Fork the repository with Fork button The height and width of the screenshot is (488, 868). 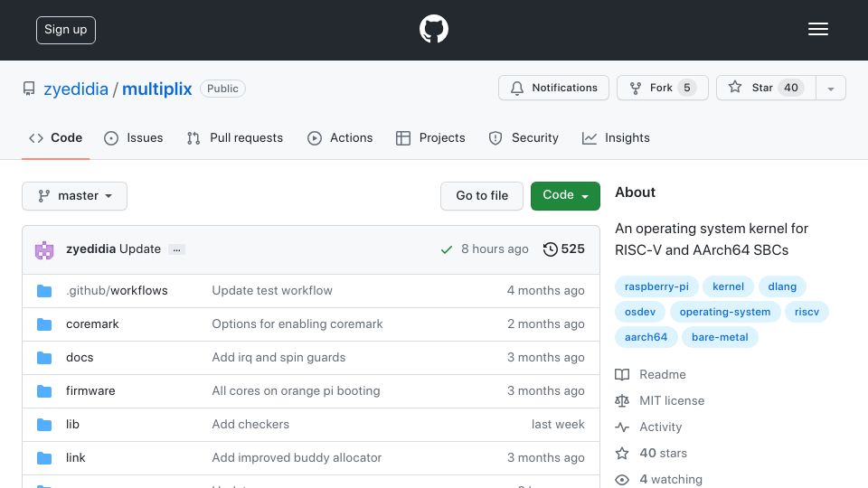pyautogui.click(x=663, y=88)
